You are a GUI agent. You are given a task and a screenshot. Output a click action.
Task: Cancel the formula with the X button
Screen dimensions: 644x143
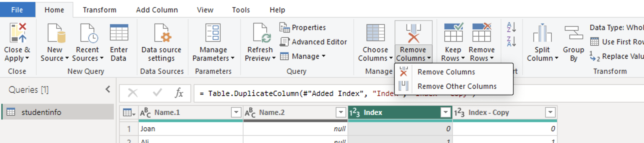tap(133, 93)
